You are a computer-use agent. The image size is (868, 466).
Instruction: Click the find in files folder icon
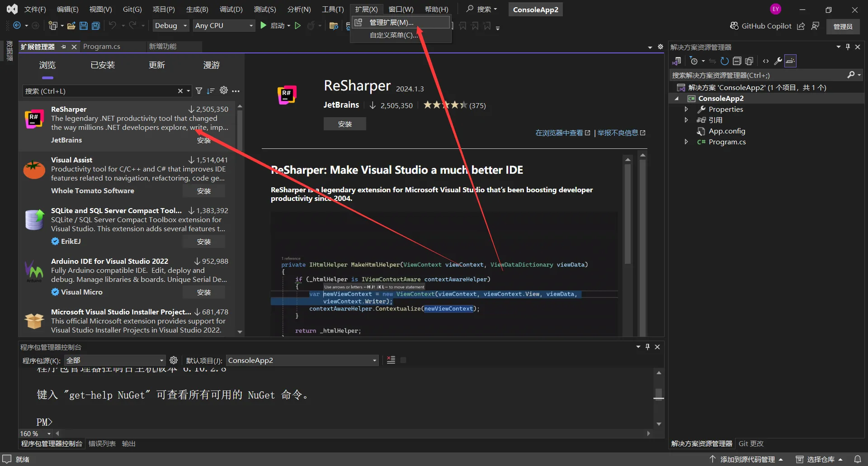[x=334, y=26]
